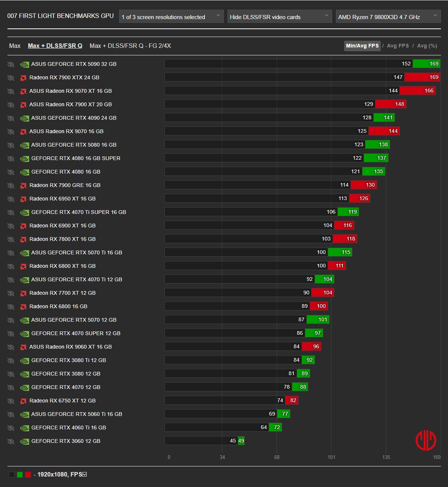The image size is (448, 487).
Task: Click the NVIDIA logo beside RTX 4090
Action: coord(24,118)
